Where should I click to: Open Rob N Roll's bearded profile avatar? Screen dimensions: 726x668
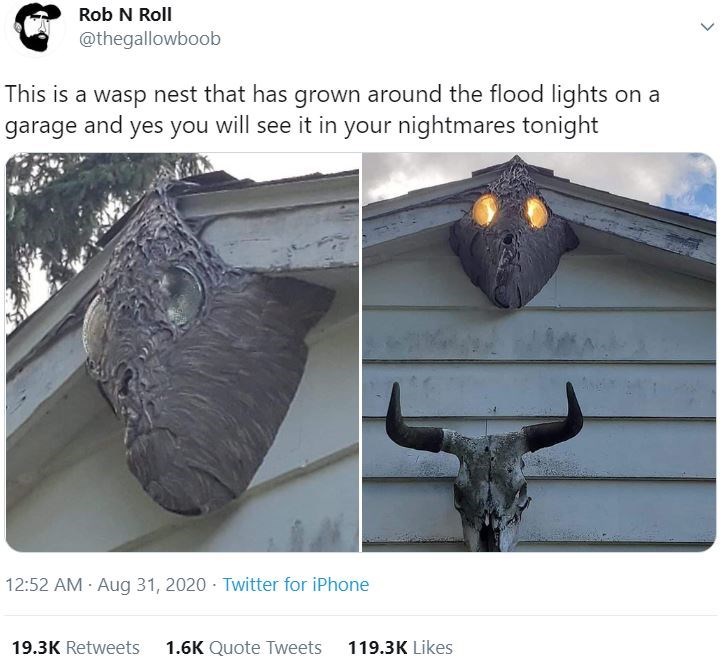point(37,27)
